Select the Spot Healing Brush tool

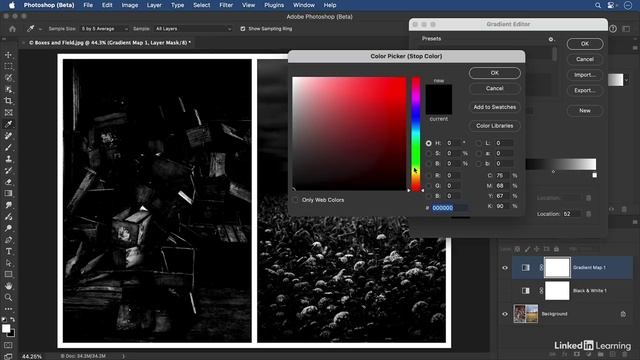(8, 136)
